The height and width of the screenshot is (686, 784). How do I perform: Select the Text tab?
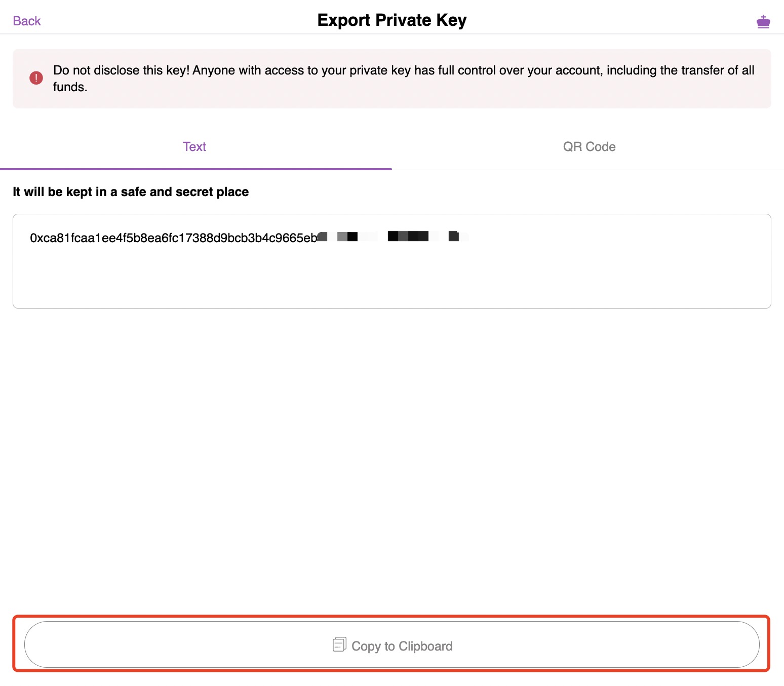click(195, 147)
